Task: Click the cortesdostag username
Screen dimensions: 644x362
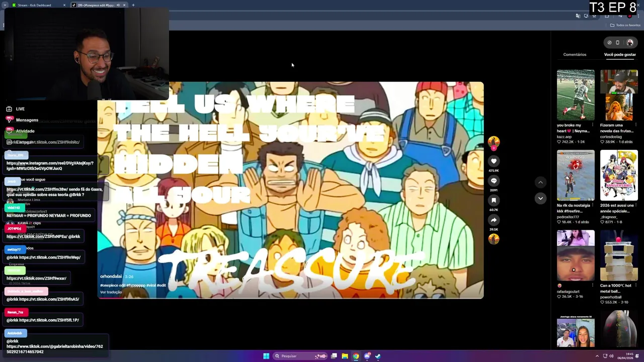Action: coord(611,136)
